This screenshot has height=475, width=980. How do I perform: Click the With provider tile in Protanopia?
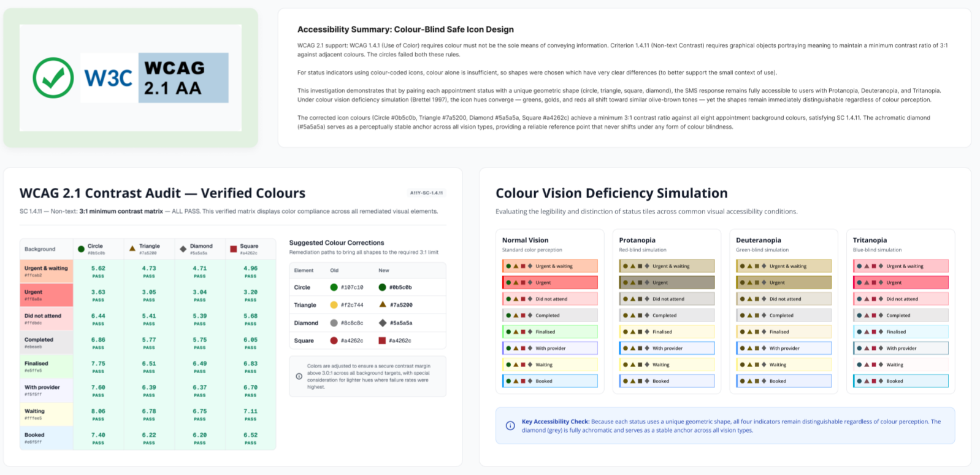[667, 348]
